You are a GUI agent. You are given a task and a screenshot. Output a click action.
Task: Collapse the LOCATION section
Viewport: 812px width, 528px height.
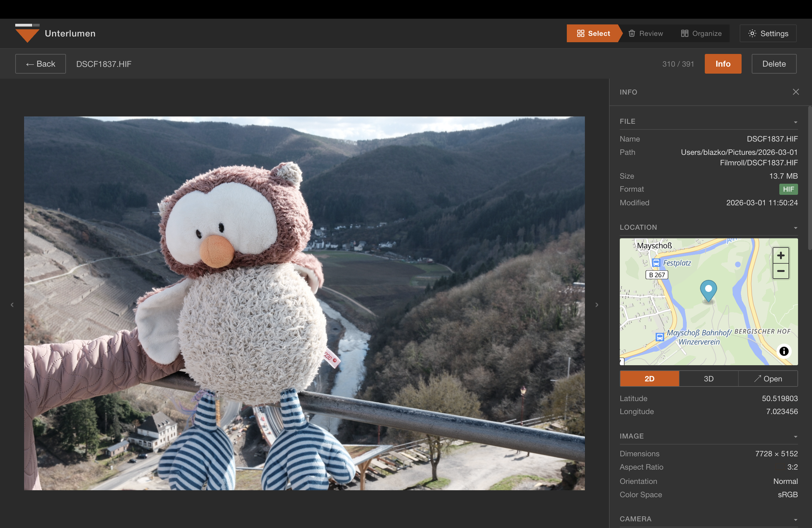click(x=795, y=228)
